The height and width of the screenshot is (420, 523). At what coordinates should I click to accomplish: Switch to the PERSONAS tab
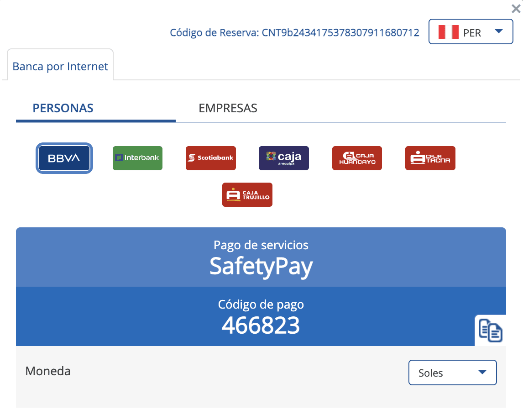63,108
